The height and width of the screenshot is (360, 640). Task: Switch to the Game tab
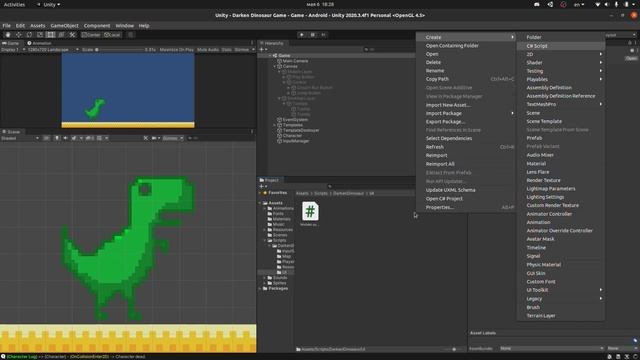click(x=11, y=43)
